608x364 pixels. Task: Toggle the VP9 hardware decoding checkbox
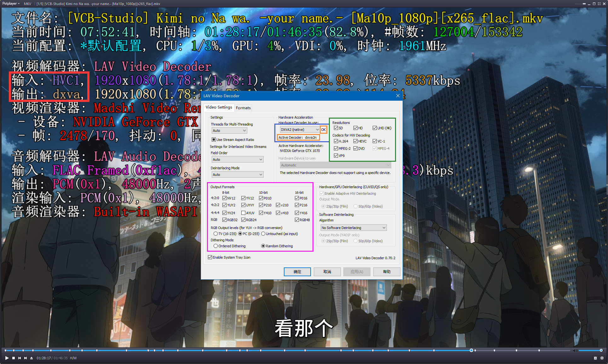336,155
